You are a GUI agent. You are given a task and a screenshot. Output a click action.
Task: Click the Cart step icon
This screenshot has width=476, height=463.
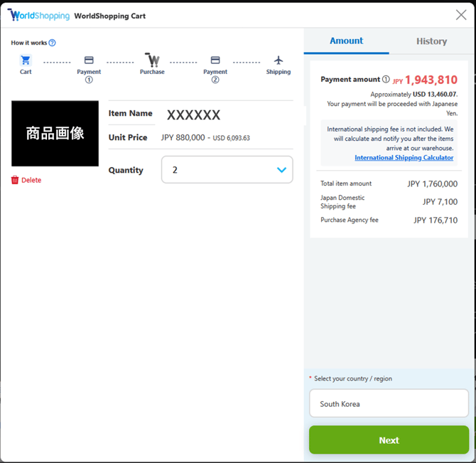pos(26,60)
